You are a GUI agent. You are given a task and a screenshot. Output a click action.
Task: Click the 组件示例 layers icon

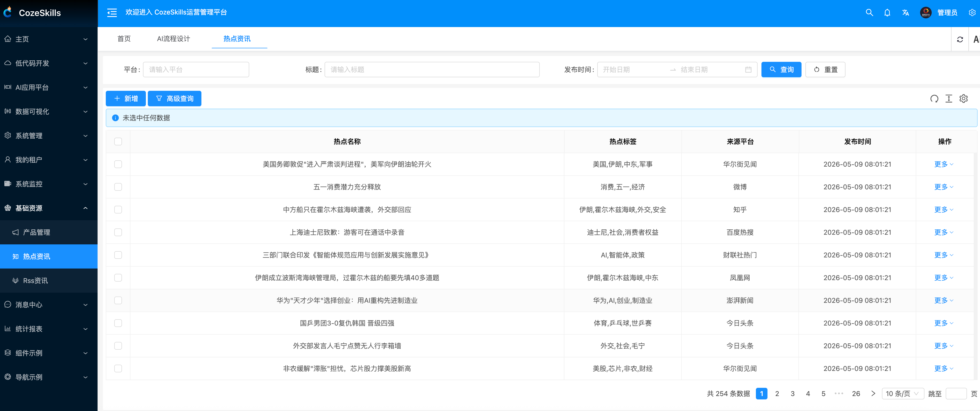click(x=8, y=353)
